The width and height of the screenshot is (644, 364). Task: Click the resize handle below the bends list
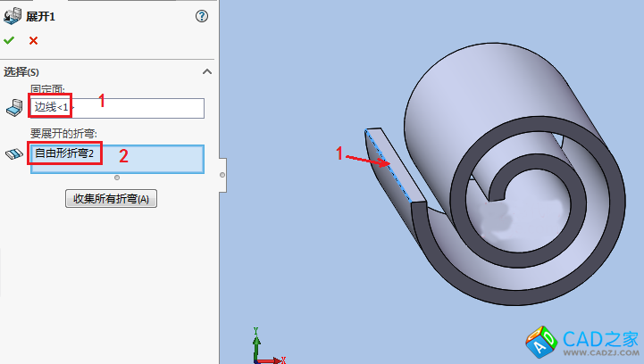[117, 178]
